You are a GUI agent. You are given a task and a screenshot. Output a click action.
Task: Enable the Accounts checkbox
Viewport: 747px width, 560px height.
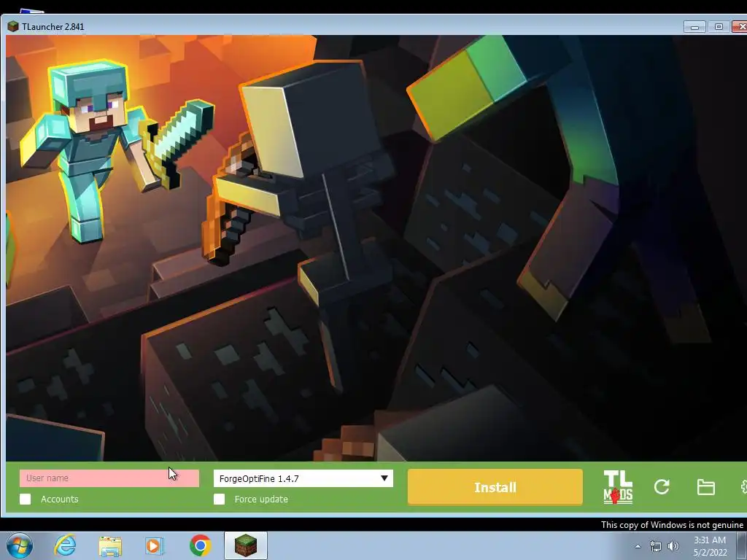coord(26,499)
